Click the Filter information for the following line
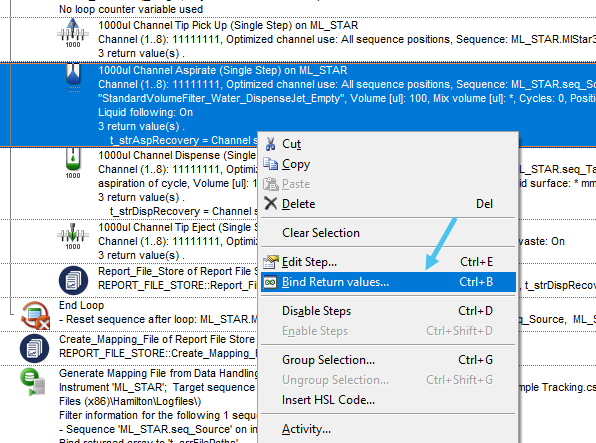This screenshot has width=596, height=443. pyautogui.click(x=158, y=415)
